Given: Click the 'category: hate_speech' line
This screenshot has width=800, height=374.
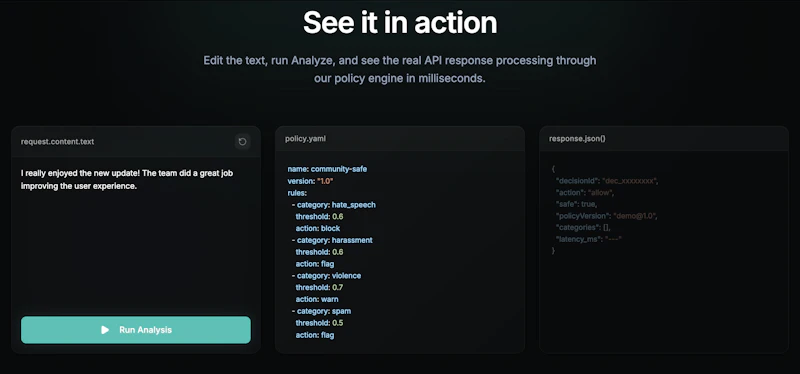Looking at the screenshot, I should (x=334, y=205).
